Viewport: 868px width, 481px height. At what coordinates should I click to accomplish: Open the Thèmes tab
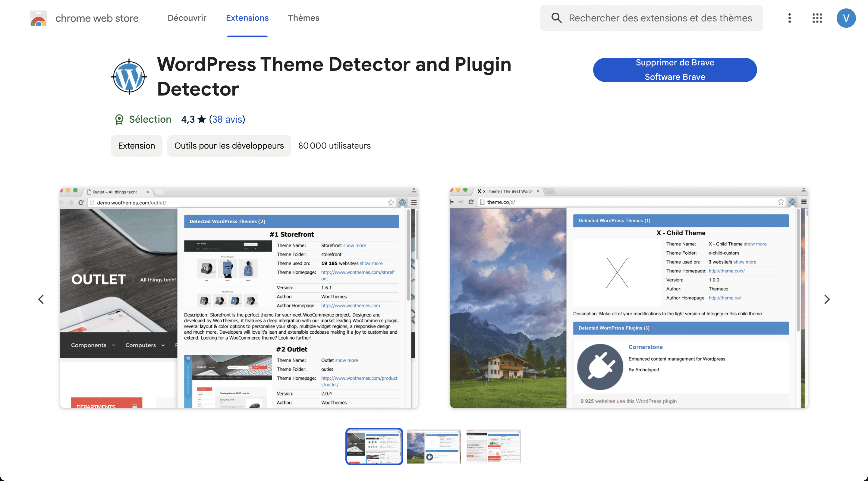tap(303, 18)
